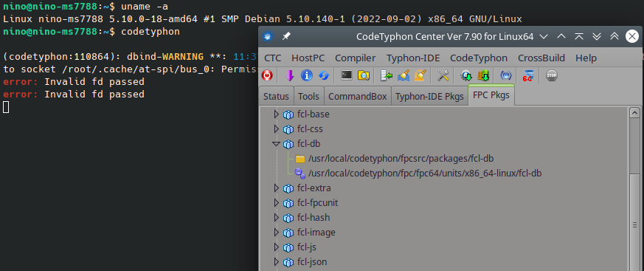
Task: Expand the fcl-image tree node
Action: coord(277,233)
